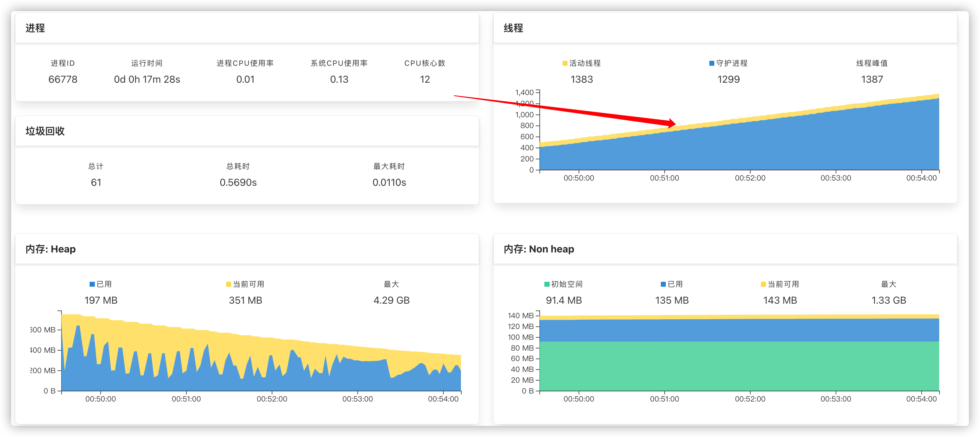Viewport: 980px width, 437px height.
Task: Click the Heap 当前可用 yellow legend swatch
Action: tap(229, 284)
